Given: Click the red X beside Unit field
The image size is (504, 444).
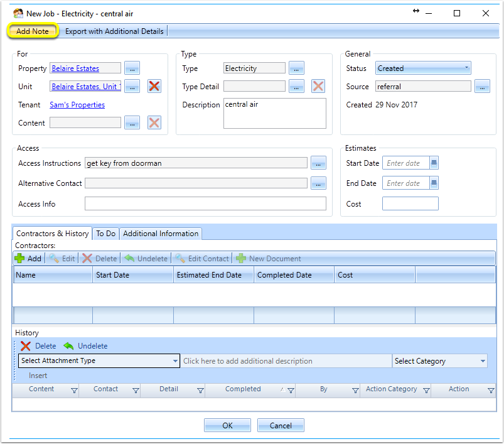Looking at the screenshot, I should 154,86.
